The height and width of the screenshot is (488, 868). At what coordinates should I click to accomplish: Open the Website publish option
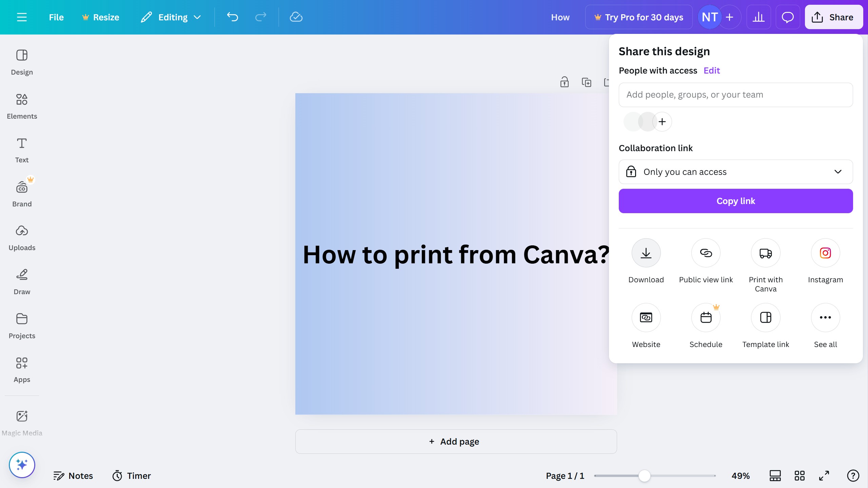coord(646,318)
